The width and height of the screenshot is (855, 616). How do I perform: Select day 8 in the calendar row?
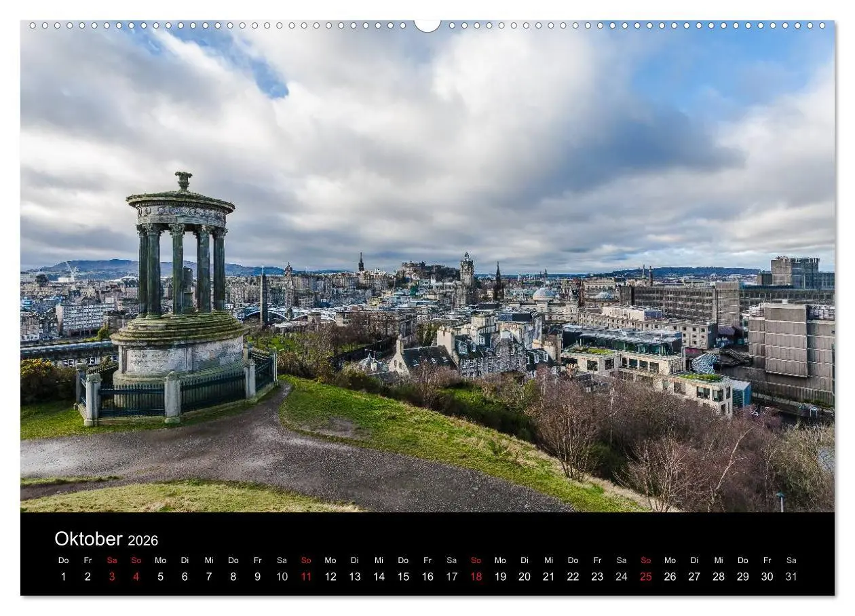[x=233, y=577]
